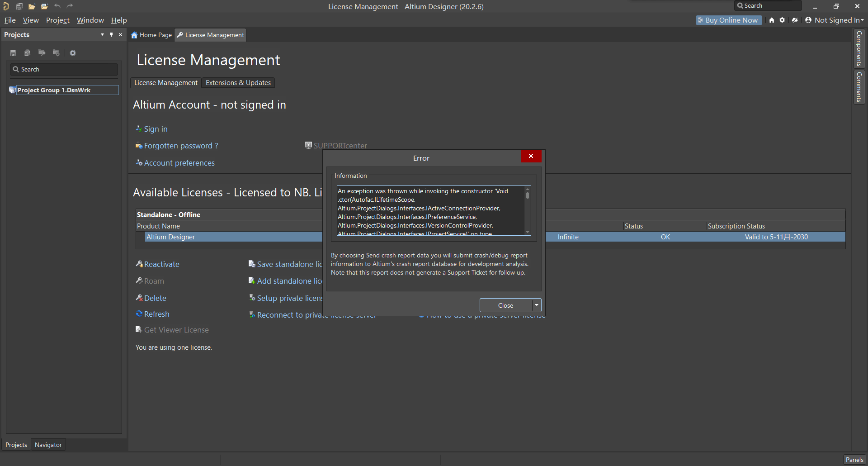
Task: Click the Project Group 1.DsnWrk workspace icon
Action: [13, 90]
